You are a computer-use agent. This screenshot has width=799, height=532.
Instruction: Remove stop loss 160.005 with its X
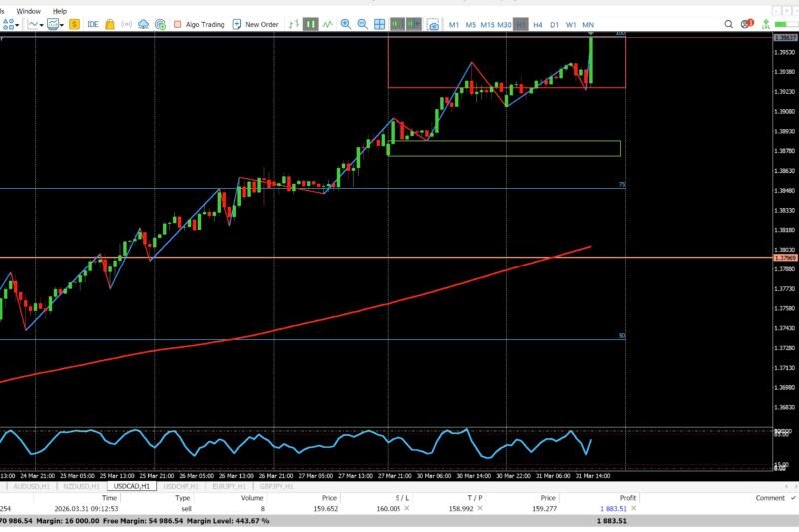point(406,508)
